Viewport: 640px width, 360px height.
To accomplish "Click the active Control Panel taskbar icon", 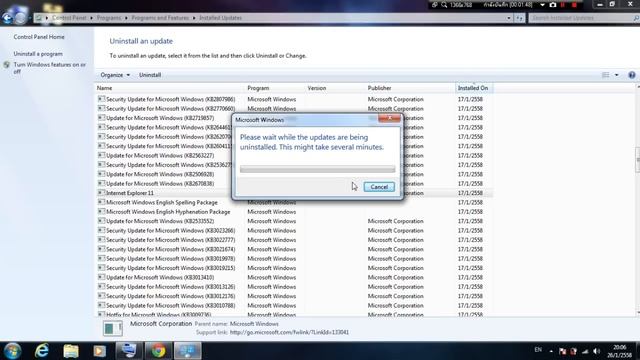I will [x=188, y=351].
